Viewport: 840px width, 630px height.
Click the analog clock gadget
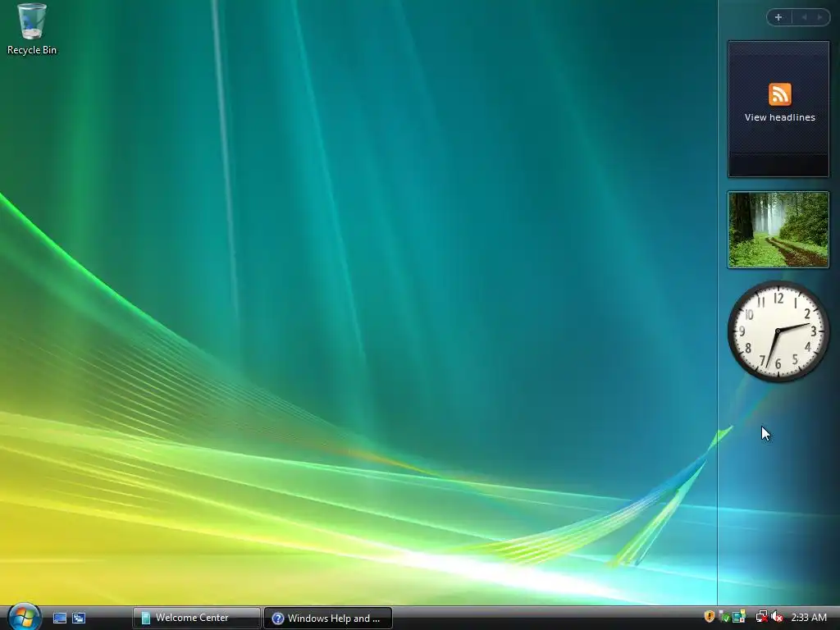[x=778, y=331]
